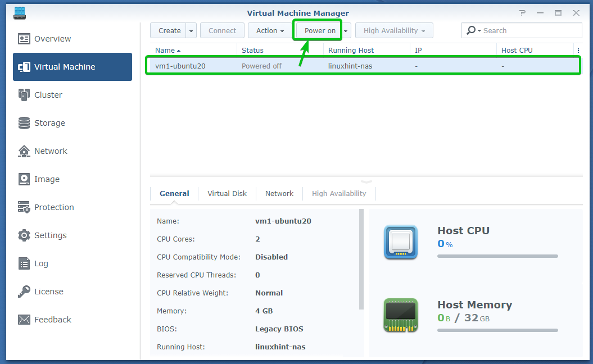Open the column options menu in table header

578,50
